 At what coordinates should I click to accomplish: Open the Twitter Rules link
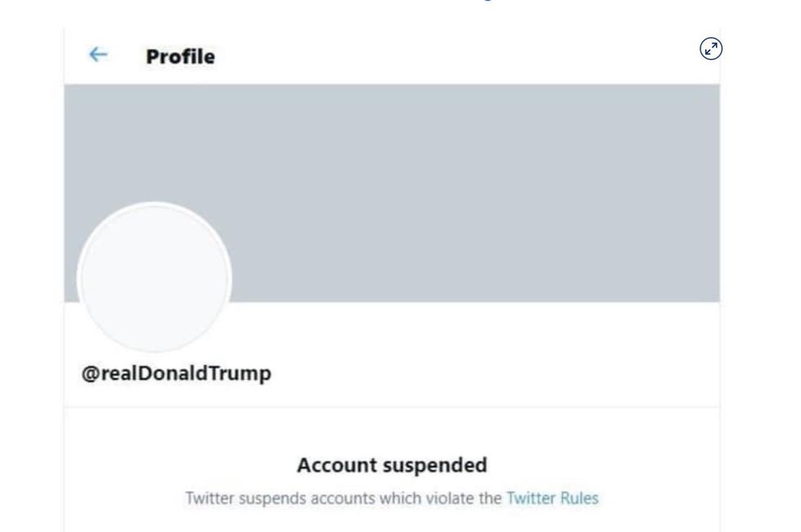tap(553, 498)
